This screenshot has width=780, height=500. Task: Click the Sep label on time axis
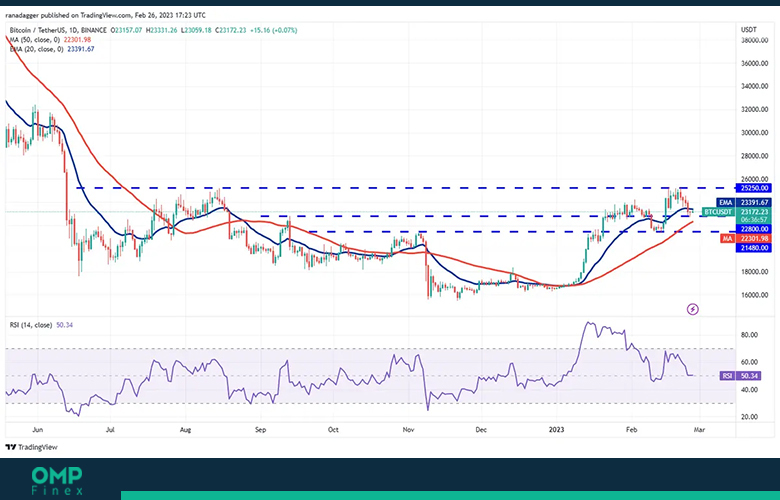pyautogui.click(x=260, y=429)
